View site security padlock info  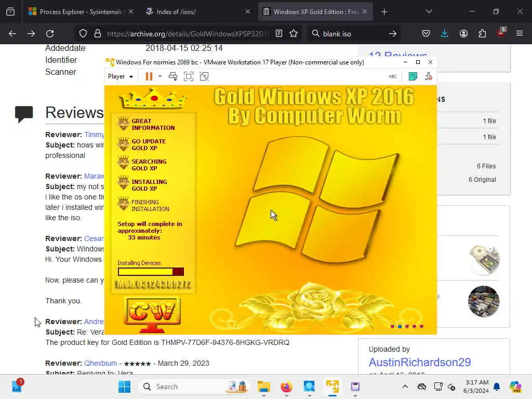point(98,34)
